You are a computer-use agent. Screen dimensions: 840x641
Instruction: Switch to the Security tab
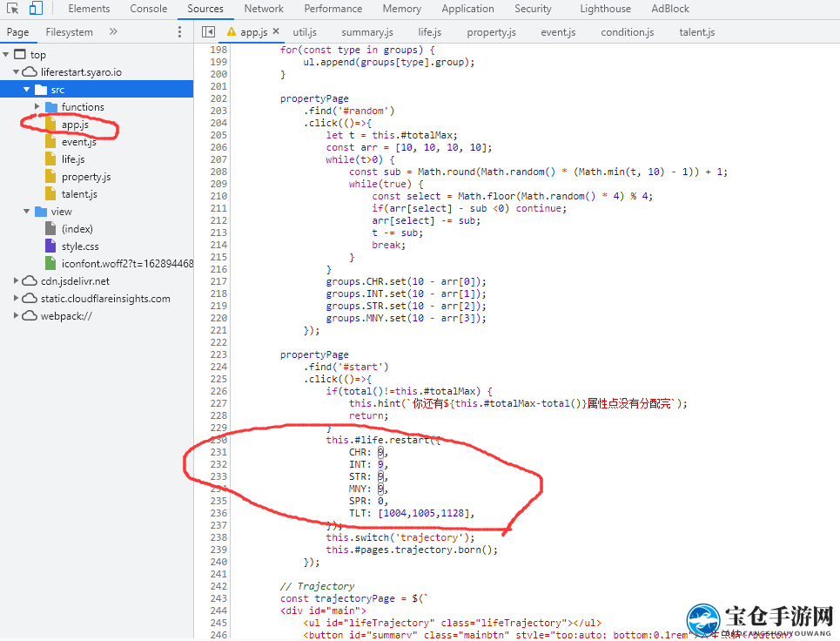tap(533, 9)
